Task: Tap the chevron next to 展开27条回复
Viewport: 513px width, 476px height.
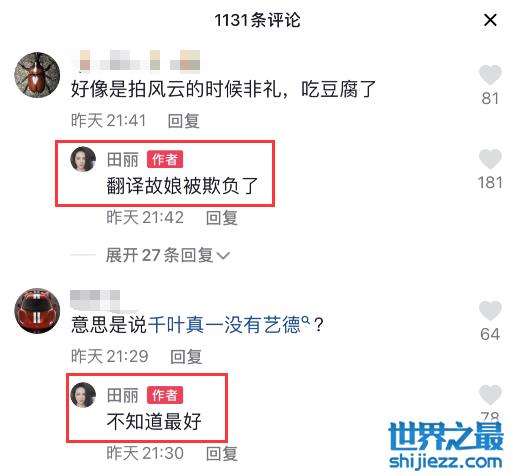Action: (x=223, y=256)
